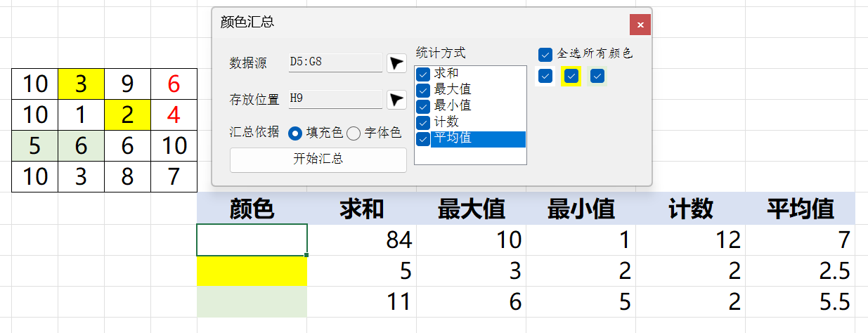Viewport: 868px width, 333px height.
Task: Select the 填充色 radio button
Action: 296,133
